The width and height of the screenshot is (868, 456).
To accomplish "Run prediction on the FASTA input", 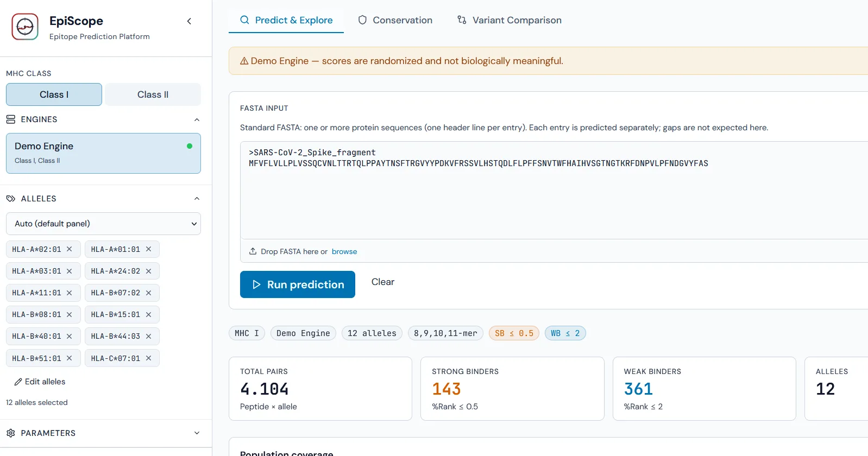I will pyautogui.click(x=298, y=284).
